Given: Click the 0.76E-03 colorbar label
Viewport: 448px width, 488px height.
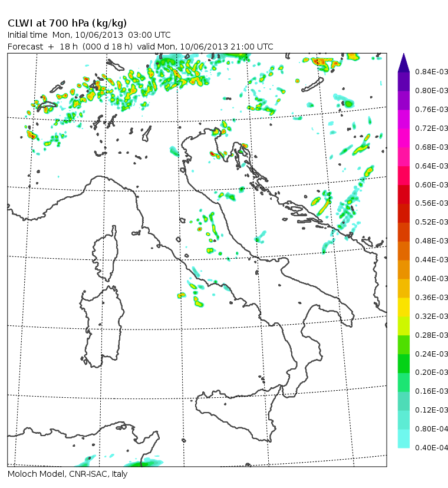Looking at the screenshot, I should (431, 110).
